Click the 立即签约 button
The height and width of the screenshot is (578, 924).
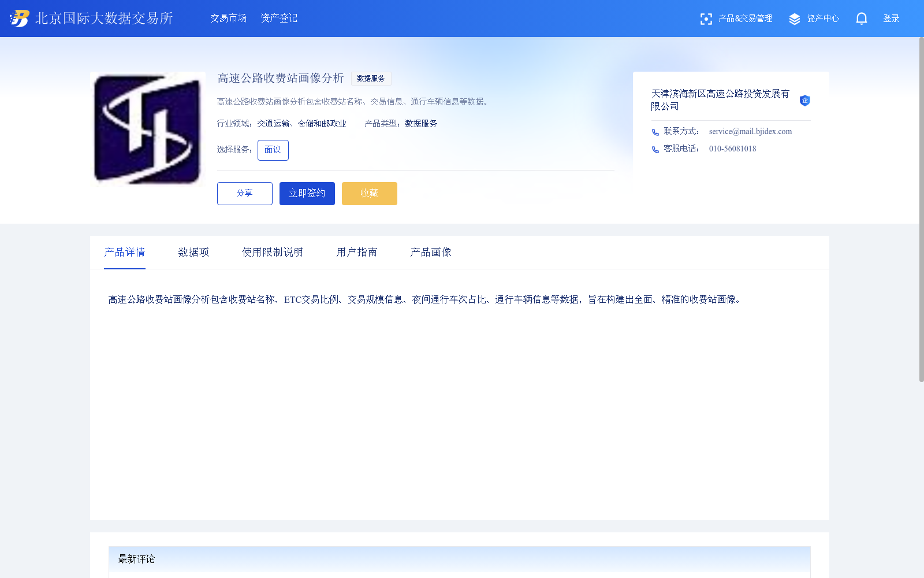307,193
